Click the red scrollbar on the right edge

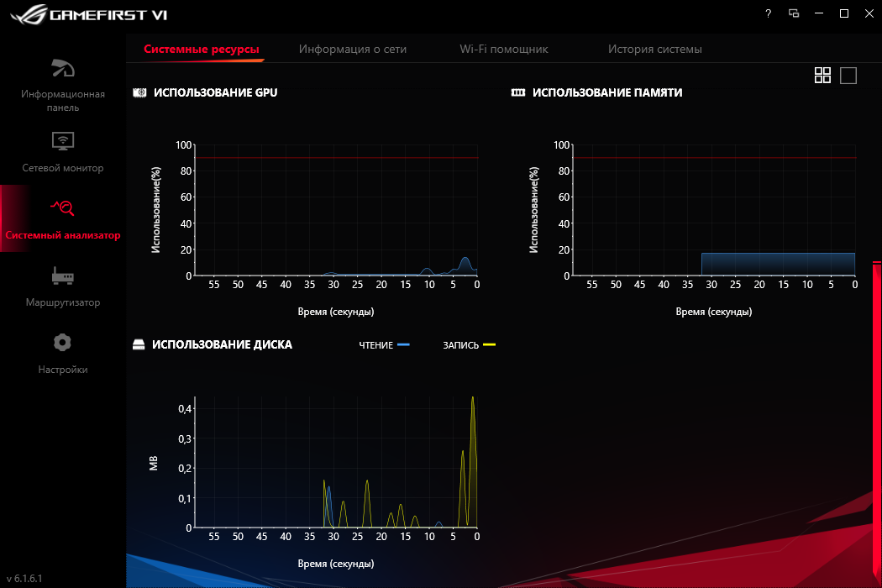pos(877,422)
